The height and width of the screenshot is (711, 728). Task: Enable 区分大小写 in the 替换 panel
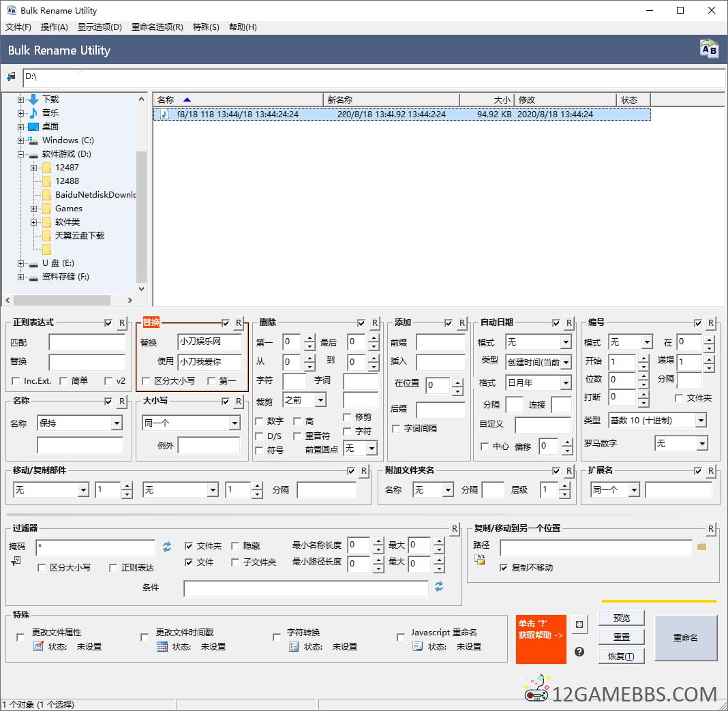tap(146, 381)
